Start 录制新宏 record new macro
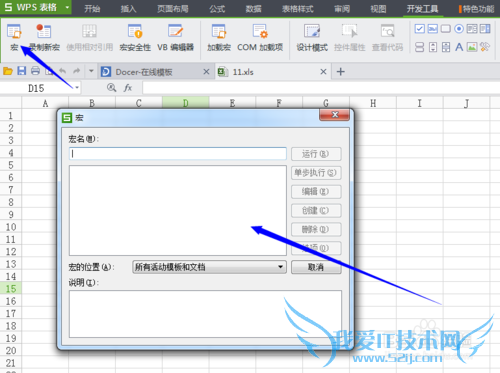The height and width of the screenshot is (373, 500). pyautogui.click(x=44, y=37)
